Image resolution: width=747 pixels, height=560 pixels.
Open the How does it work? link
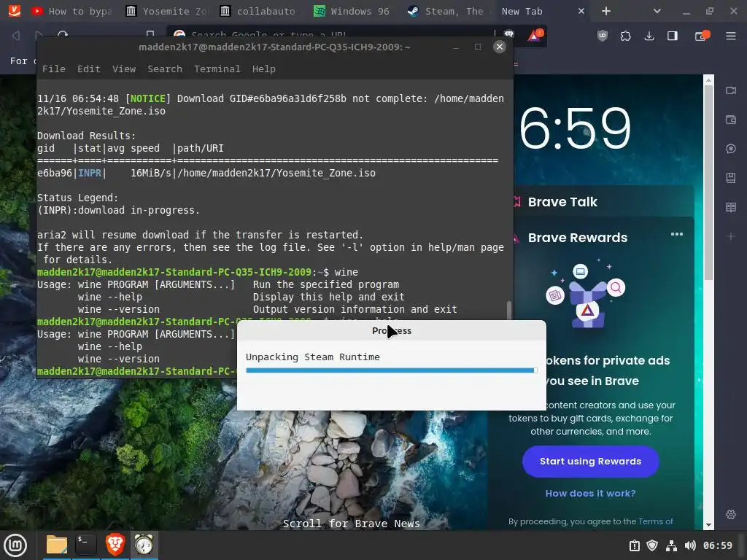(590, 494)
